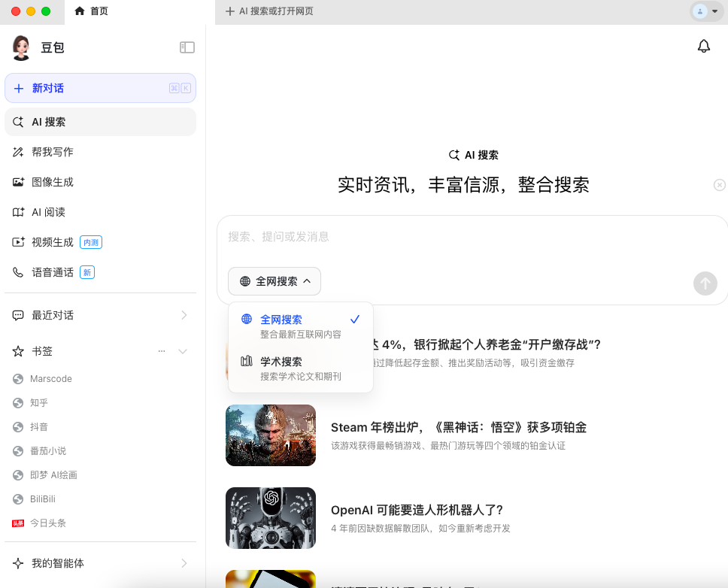The height and width of the screenshot is (588, 728).
Task: Click the 今日头条 red logo icon
Action: click(x=18, y=523)
